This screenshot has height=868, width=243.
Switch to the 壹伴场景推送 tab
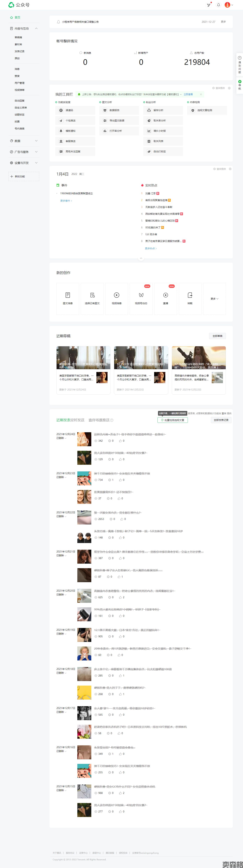coord(99,420)
